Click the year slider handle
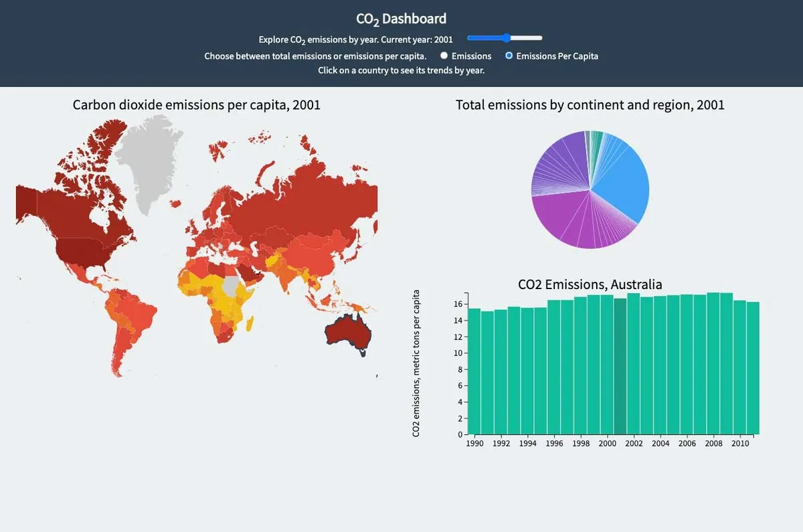803x532 pixels. 506,38
